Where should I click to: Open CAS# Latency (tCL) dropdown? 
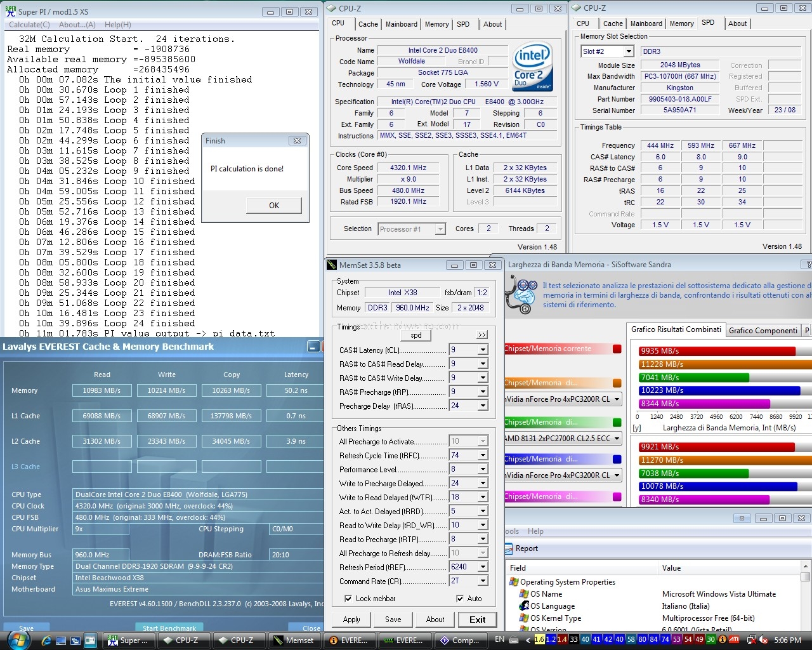[483, 350]
